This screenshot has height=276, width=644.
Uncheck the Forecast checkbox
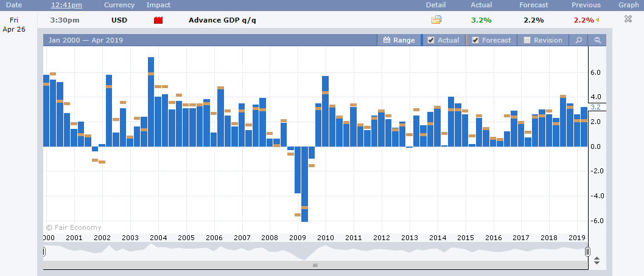coord(475,40)
